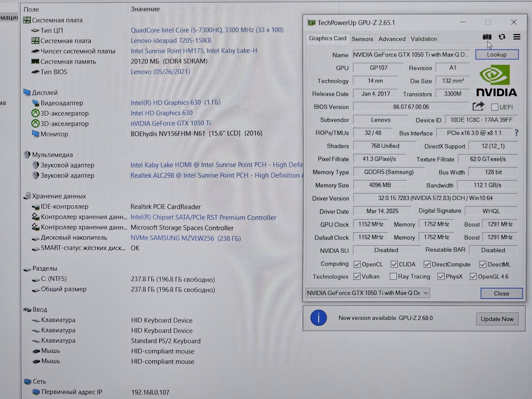Click the Сеть section icon

(28, 381)
